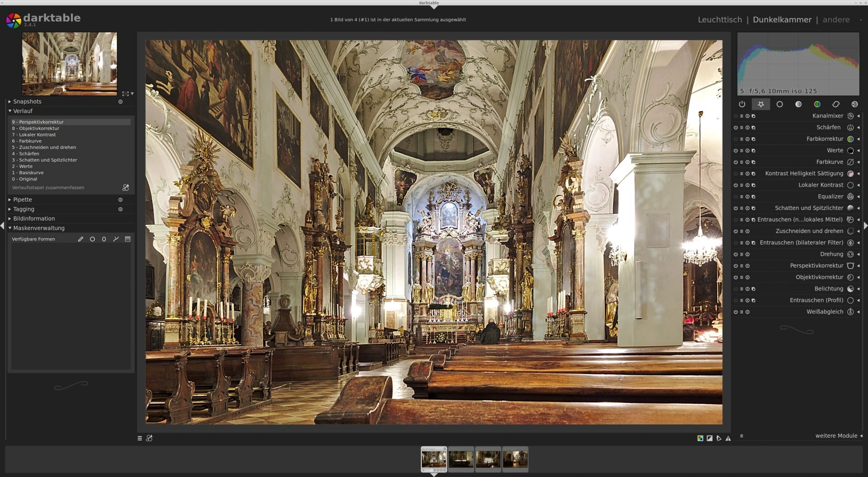Image resolution: width=868 pixels, height=477 pixels.
Task: Toggle the gamut check triangle icon
Action: click(x=728, y=438)
